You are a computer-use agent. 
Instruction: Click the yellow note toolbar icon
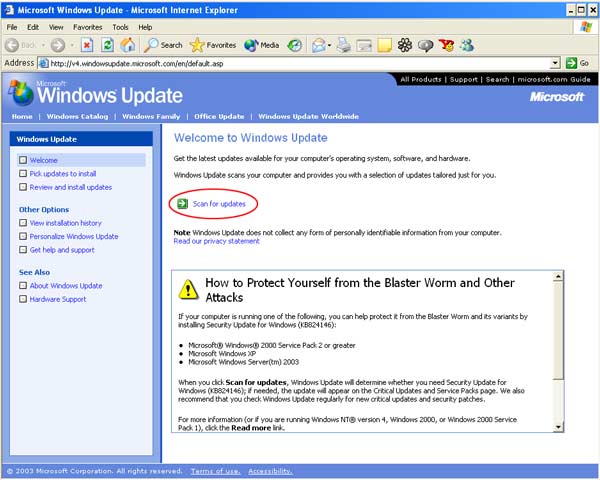pos(385,45)
